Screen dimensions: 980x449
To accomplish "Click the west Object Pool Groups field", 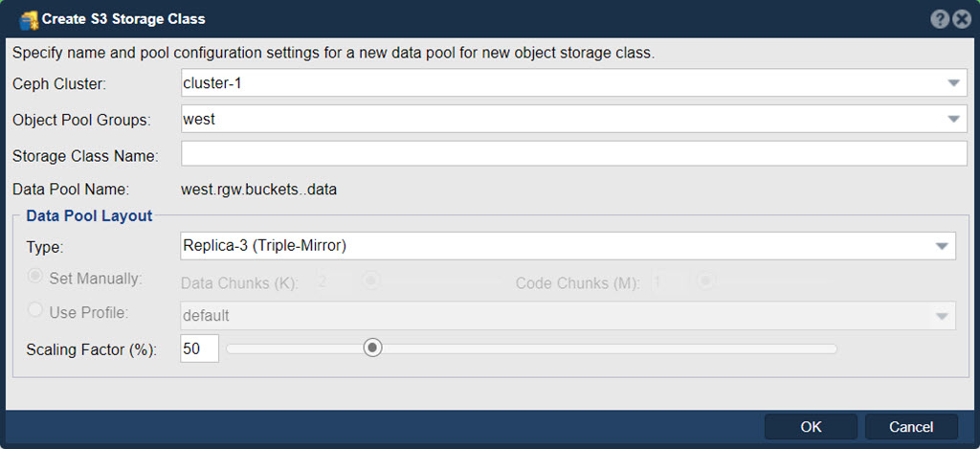I will [x=574, y=119].
